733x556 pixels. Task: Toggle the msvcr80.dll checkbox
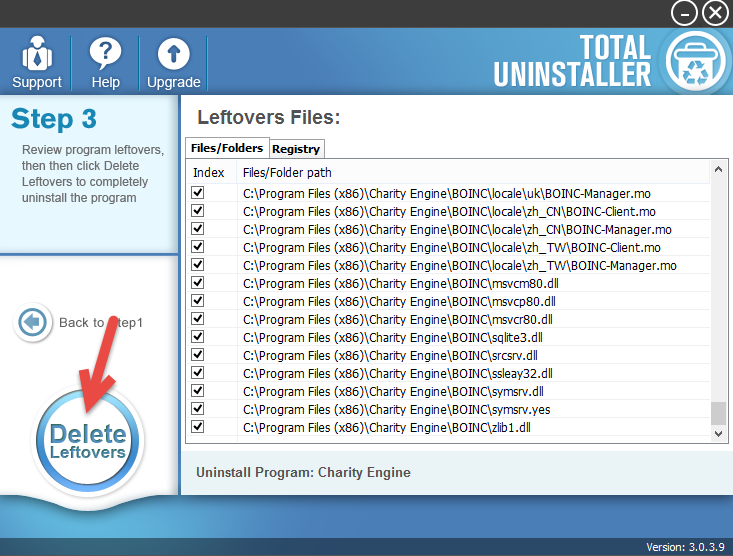click(x=198, y=319)
